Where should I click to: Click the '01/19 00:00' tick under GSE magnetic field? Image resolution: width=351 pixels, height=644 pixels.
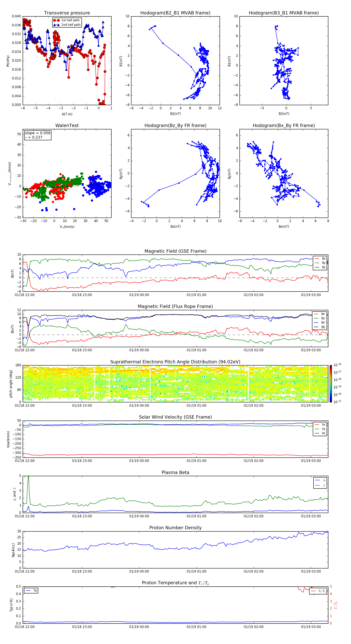[139, 295]
